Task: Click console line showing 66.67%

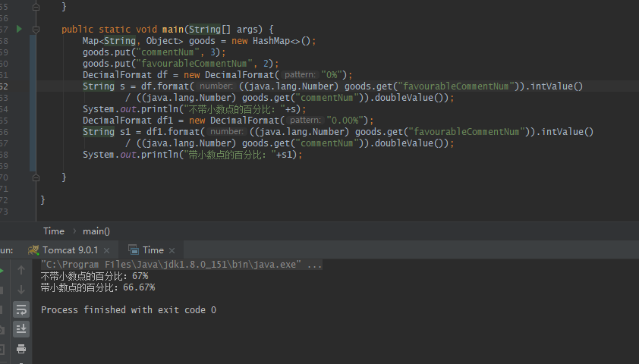Action: [98, 287]
